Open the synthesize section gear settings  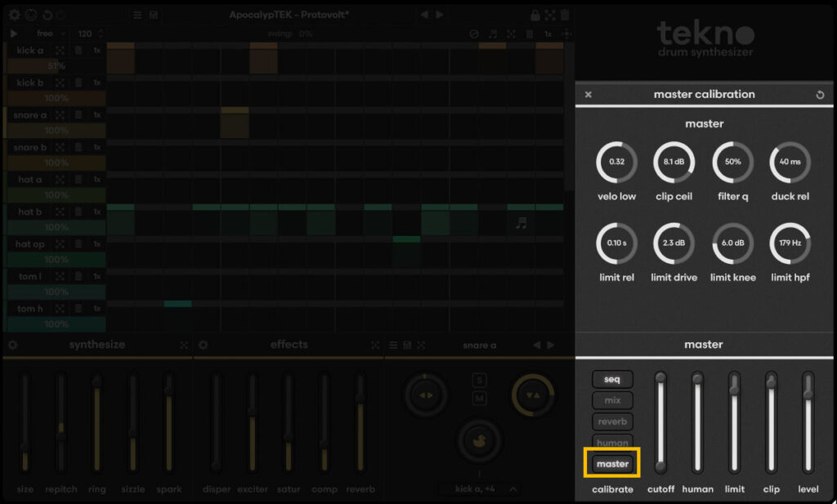12,346
